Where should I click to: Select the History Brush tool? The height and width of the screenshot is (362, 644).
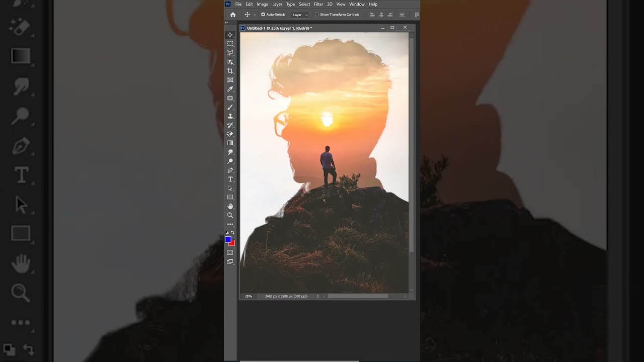click(230, 125)
